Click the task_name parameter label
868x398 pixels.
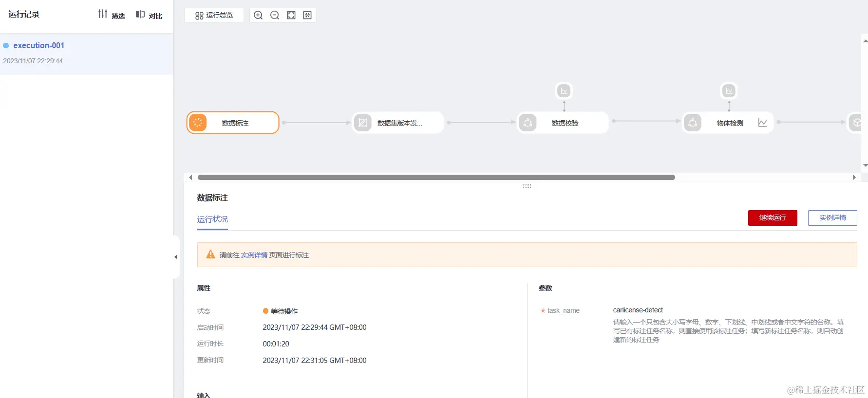pyautogui.click(x=563, y=310)
